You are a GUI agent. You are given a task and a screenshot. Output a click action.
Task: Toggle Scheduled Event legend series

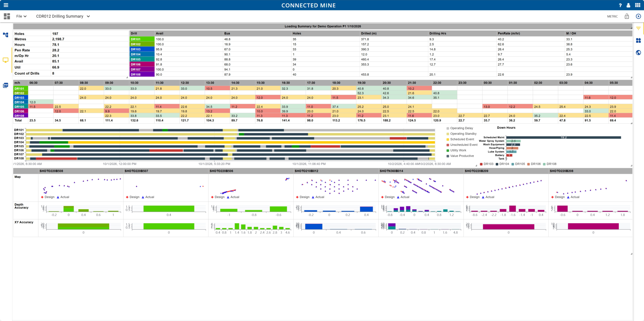(x=460, y=139)
